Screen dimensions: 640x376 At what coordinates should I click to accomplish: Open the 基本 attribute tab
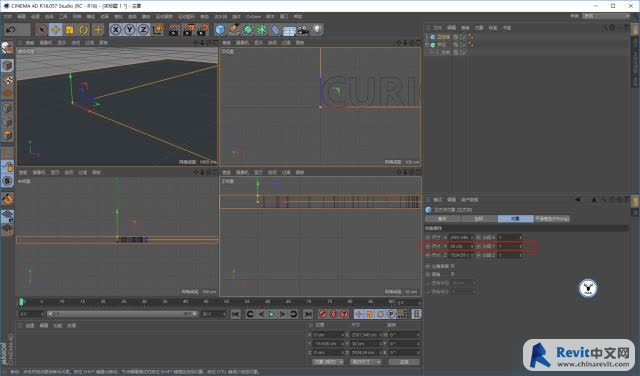click(x=442, y=219)
